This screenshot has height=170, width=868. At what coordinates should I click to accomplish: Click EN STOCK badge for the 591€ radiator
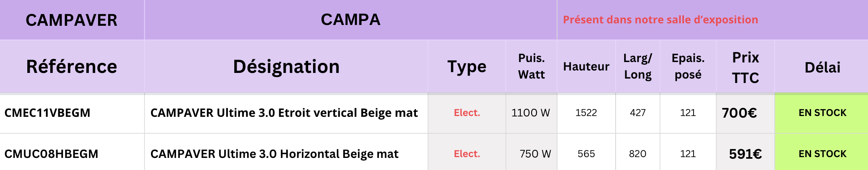(822, 154)
